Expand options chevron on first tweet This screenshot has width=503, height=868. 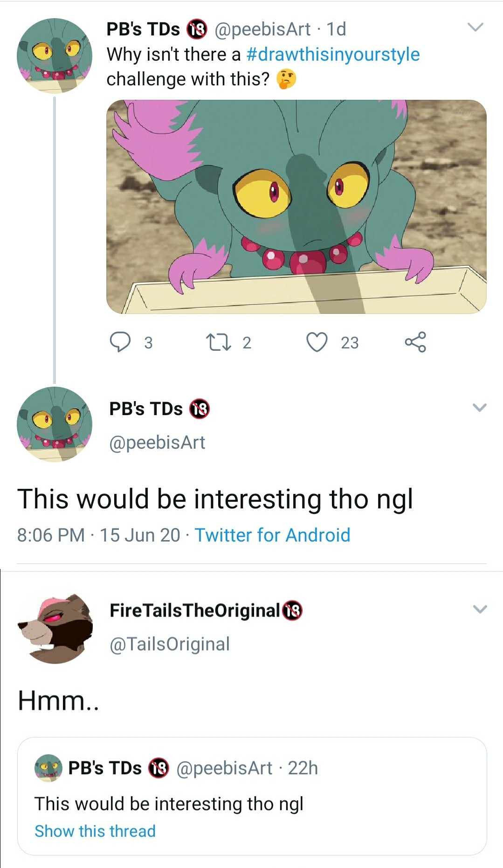tap(475, 28)
